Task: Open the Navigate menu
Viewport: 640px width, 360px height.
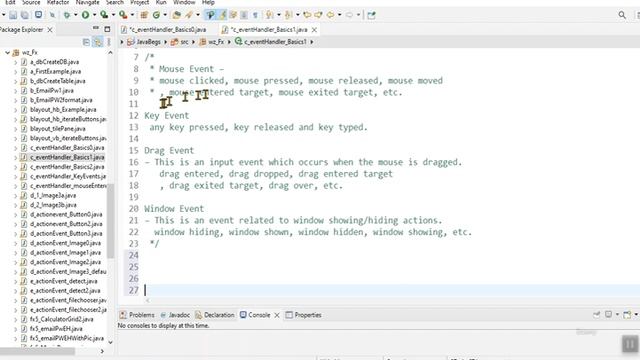Action: (87, 2)
